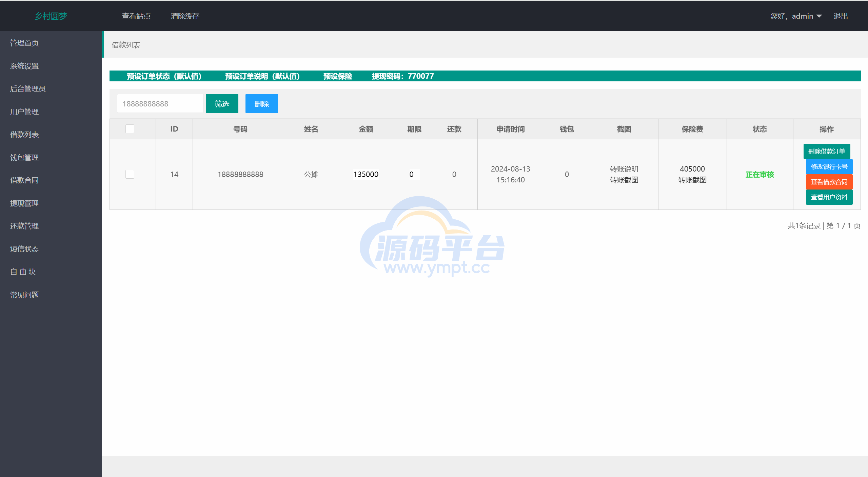Open 借款合同 in the sidebar
Image resolution: width=868 pixels, height=477 pixels.
(x=24, y=180)
